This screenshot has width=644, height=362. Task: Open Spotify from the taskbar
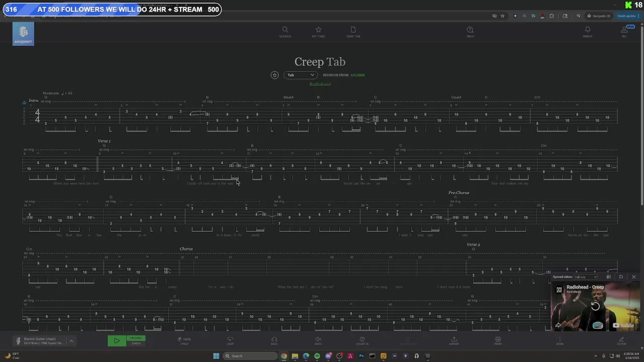[317, 356]
